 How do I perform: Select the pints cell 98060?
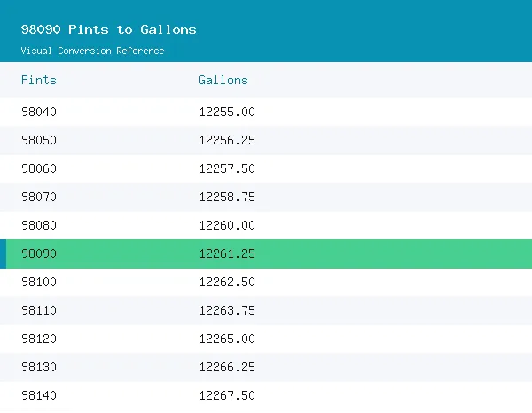pos(39,168)
